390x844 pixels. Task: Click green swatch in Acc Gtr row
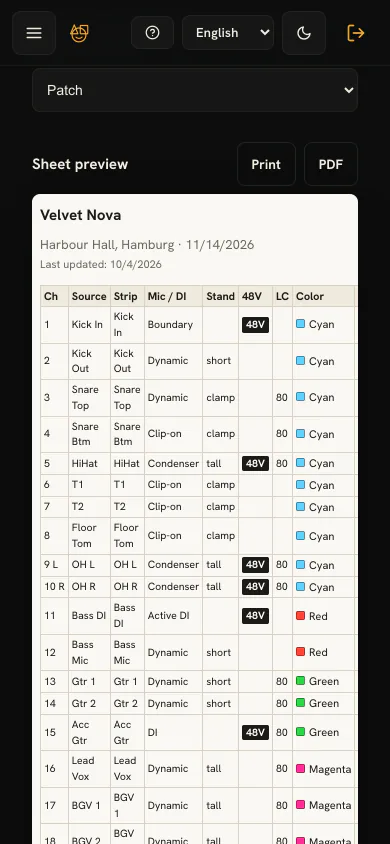[x=301, y=732]
